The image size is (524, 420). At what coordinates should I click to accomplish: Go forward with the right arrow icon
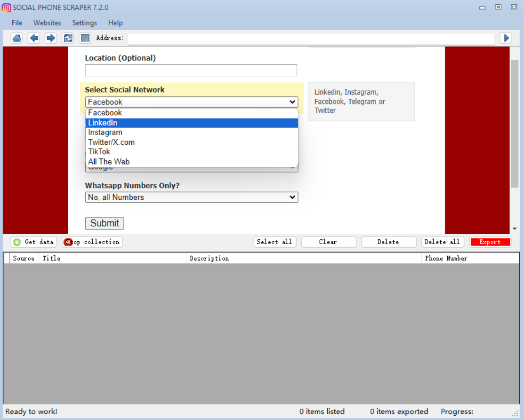[51, 38]
